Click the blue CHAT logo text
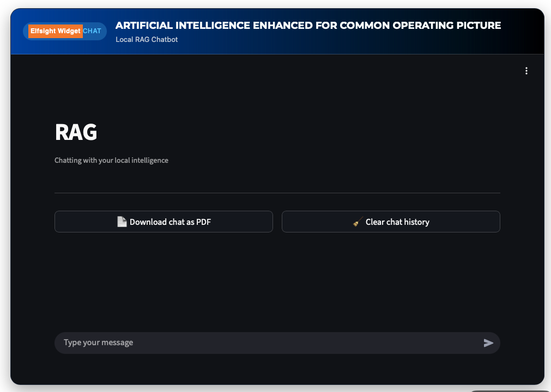This screenshot has height=392, width=551. tap(92, 31)
